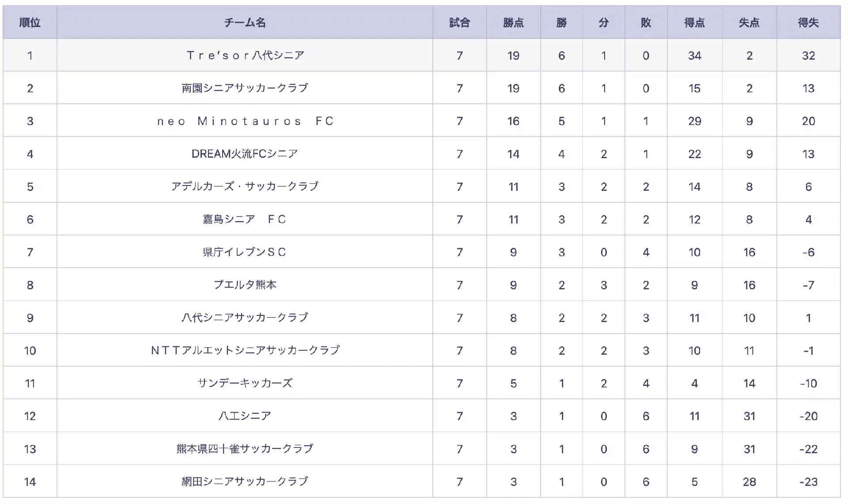Select プエルタ熊本 team name

pyautogui.click(x=245, y=285)
